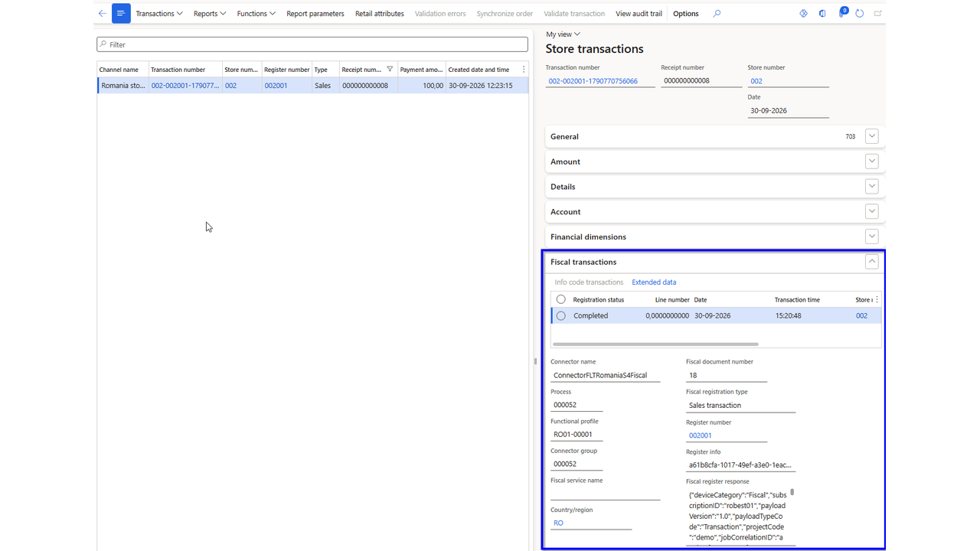Expand the Account section

tap(871, 211)
